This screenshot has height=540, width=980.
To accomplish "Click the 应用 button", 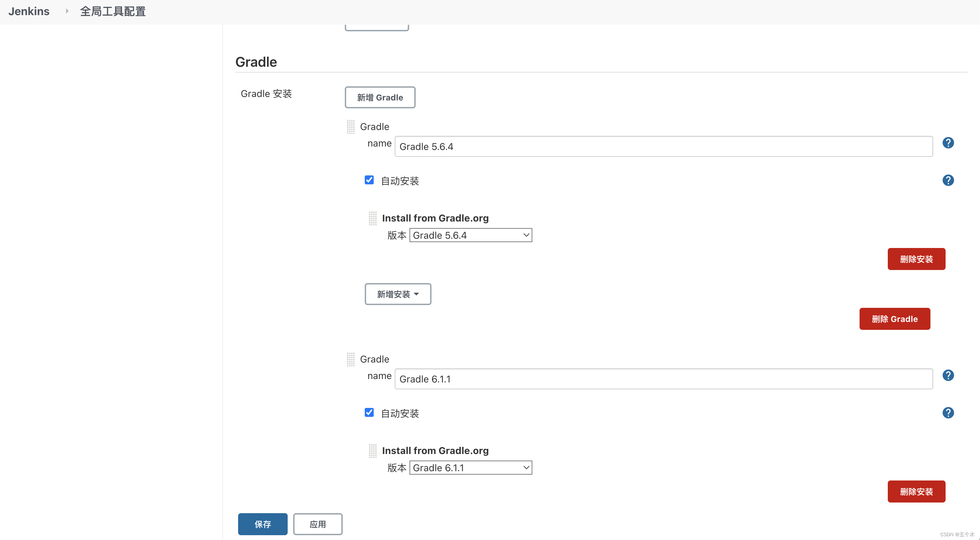I will click(318, 524).
